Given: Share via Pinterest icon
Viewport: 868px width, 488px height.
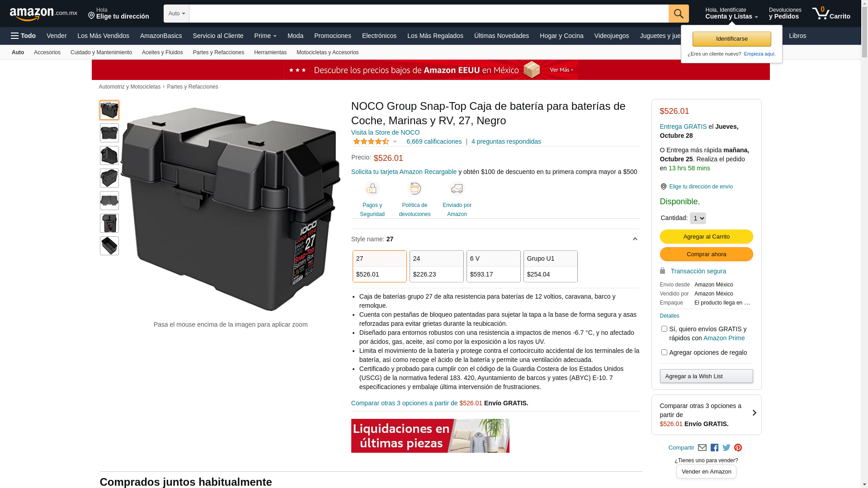Looking at the screenshot, I should [738, 448].
